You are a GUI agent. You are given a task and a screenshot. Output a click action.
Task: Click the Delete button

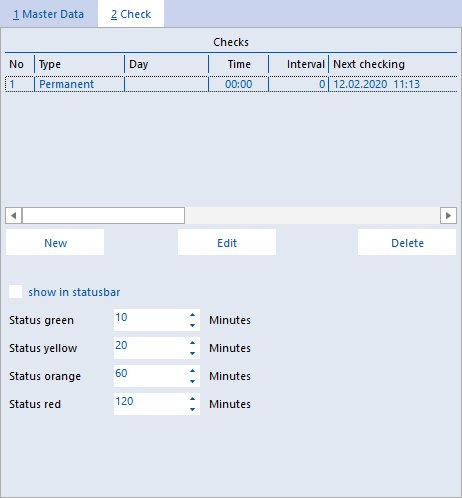(x=407, y=242)
